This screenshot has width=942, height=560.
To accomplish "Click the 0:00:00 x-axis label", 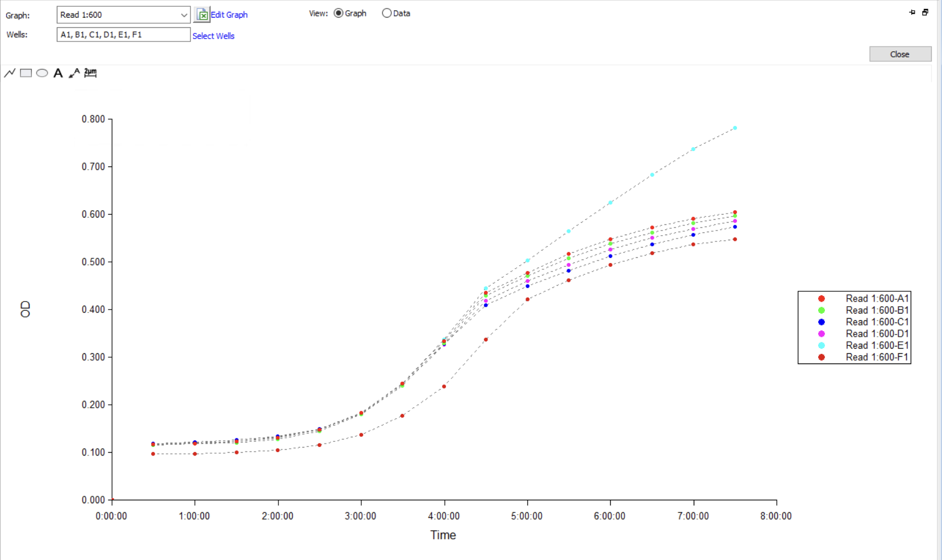I will tap(111, 516).
